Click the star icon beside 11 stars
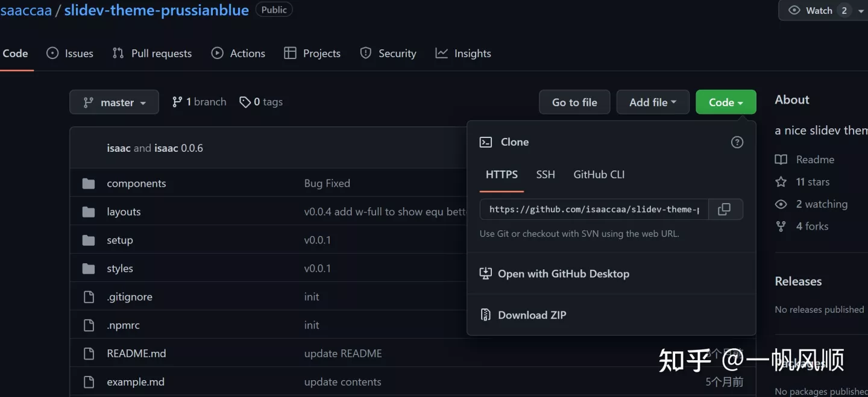Viewport: 868px width, 397px height. [781, 182]
